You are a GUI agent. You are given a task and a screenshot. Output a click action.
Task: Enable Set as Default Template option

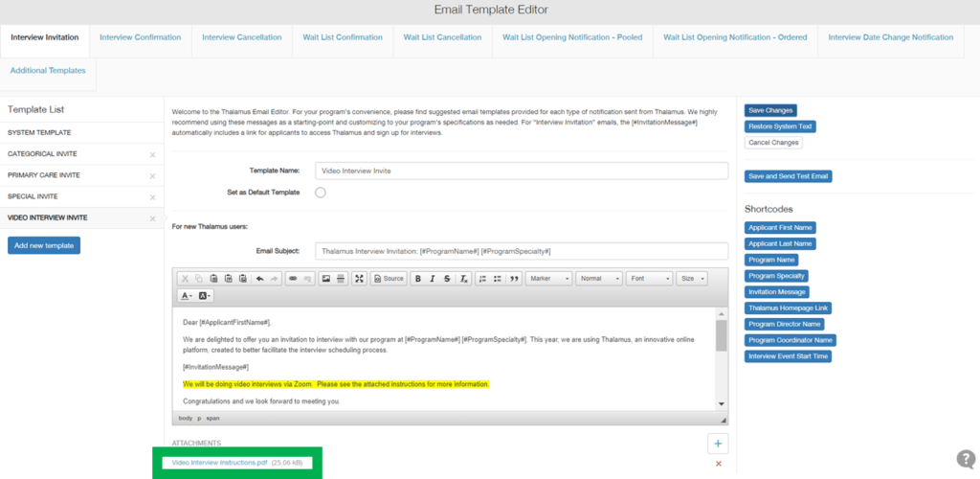(321, 193)
